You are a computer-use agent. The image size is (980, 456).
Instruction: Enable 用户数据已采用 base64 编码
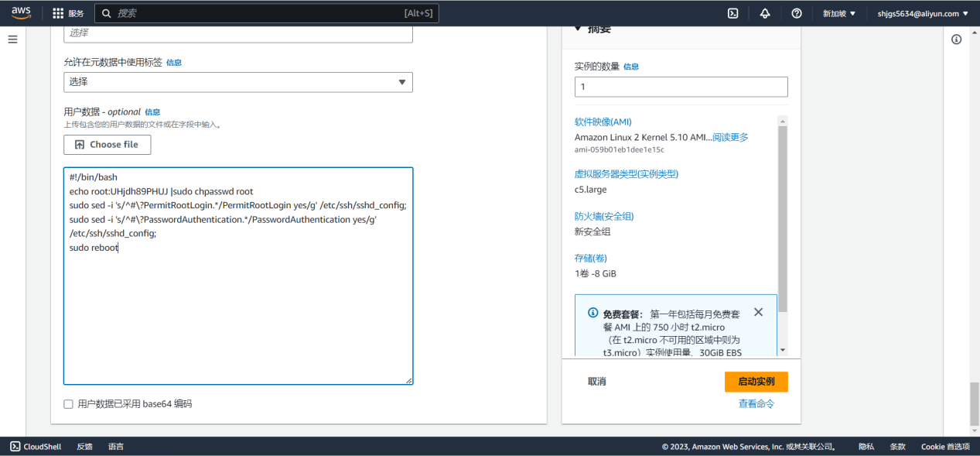[67, 403]
